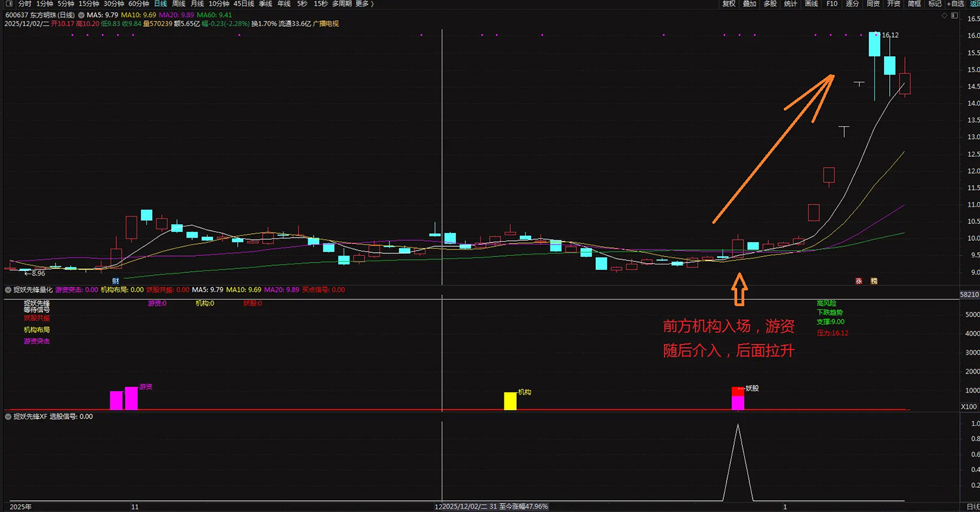Click the red 涨 marker on chart

(x=859, y=281)
